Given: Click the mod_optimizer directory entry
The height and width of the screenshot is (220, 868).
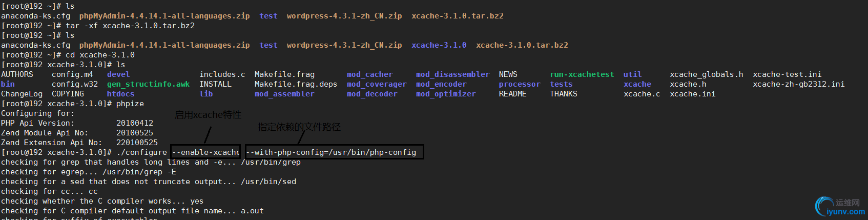Looking at the screenshot, I should (445, 94).
